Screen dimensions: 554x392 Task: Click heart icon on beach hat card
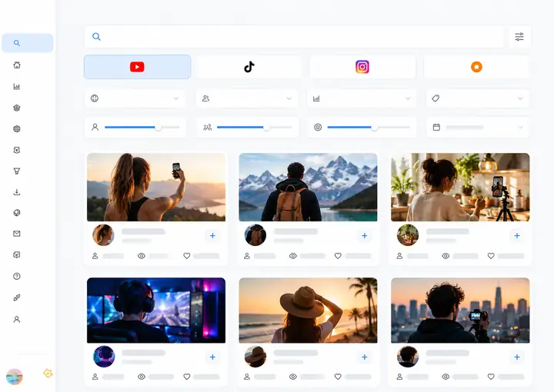coord(338,377)
